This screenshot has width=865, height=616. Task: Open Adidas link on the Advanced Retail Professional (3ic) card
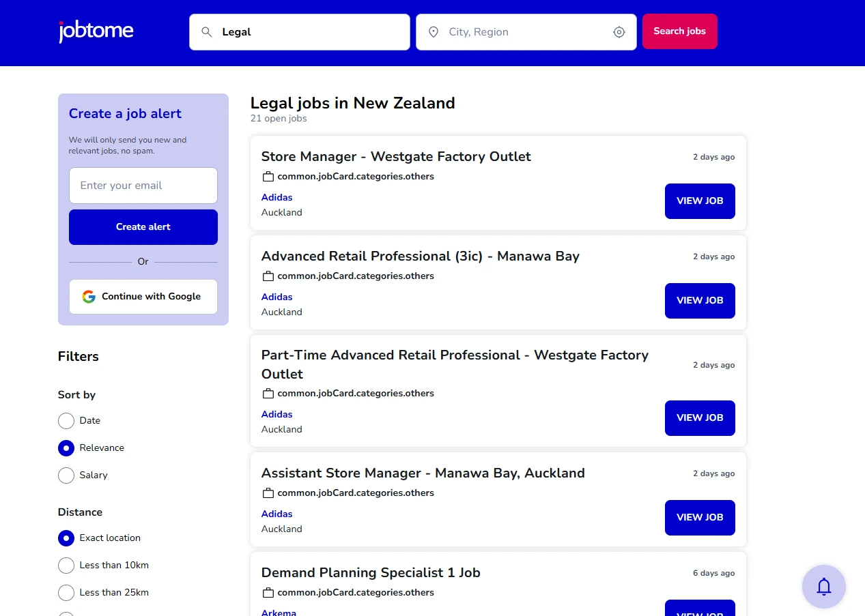pos(276,297)
